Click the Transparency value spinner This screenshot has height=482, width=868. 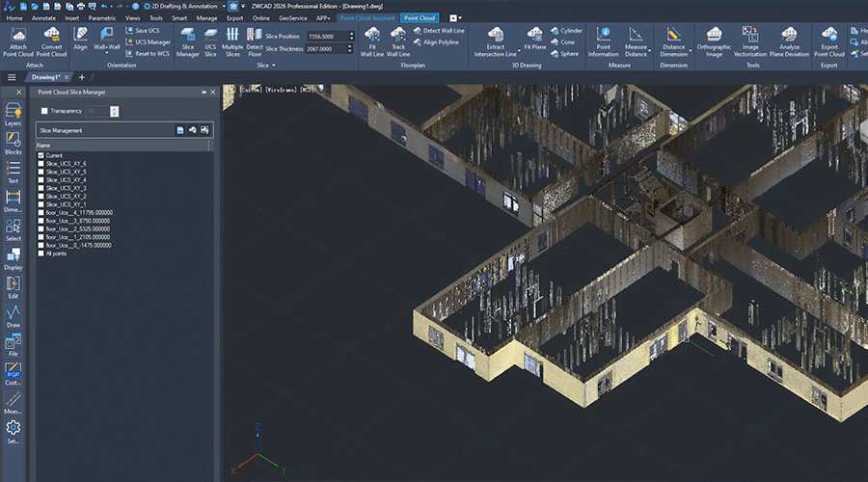coord(114,111)
